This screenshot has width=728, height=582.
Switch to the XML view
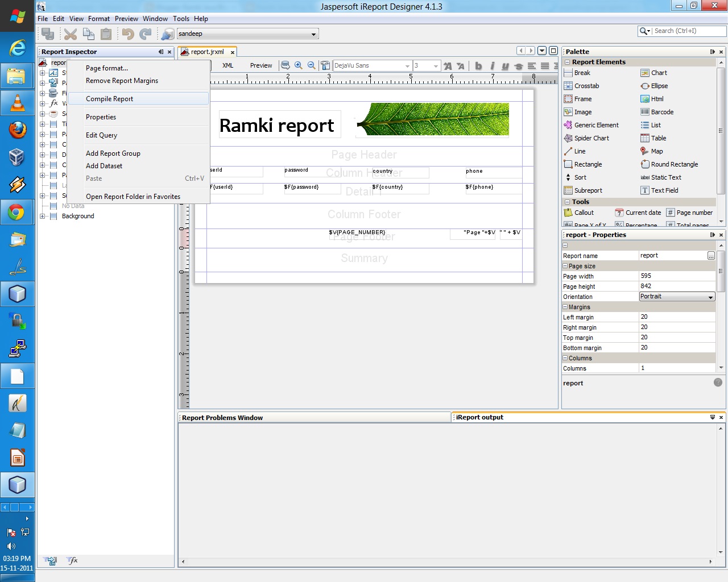[x=228, y=65]
